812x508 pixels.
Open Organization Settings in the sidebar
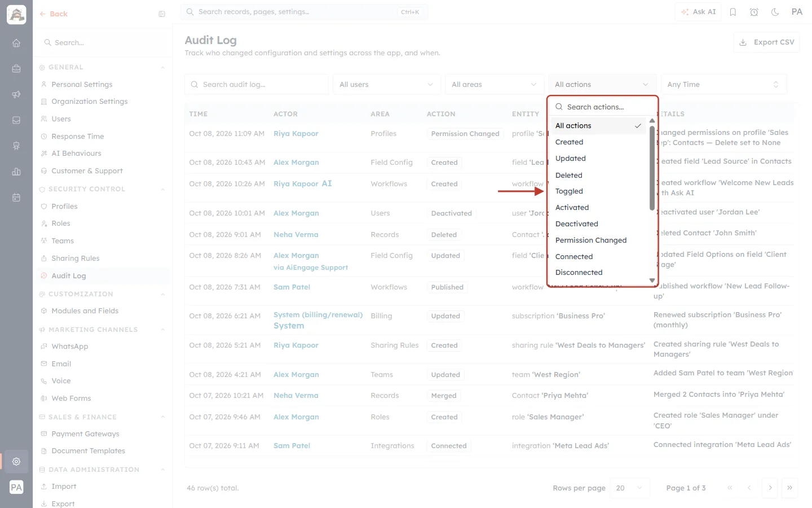point(90,102)
